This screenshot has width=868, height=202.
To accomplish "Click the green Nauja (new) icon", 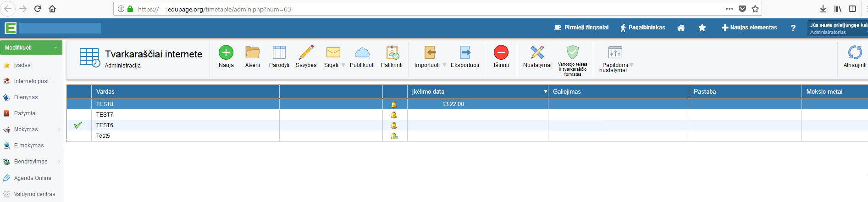I will click(x=226, y=53).
